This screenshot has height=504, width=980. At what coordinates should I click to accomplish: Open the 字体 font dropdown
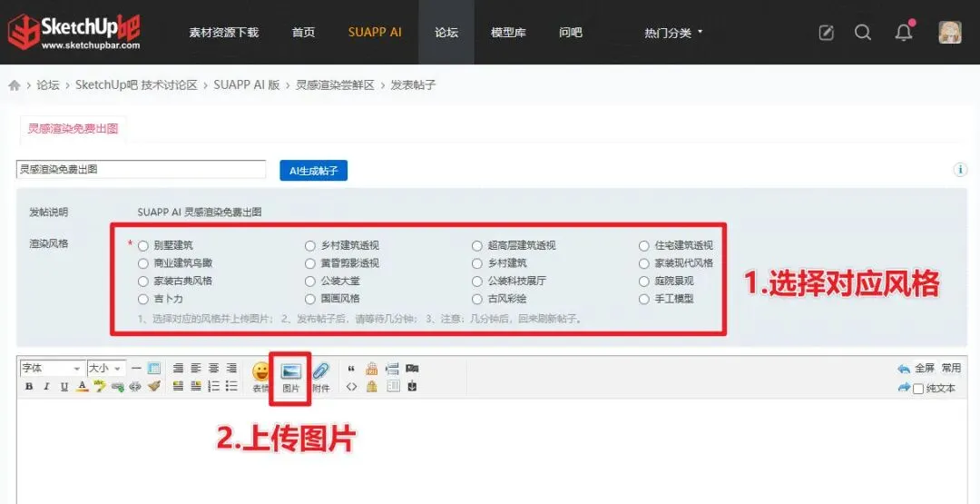coord(52,369)
